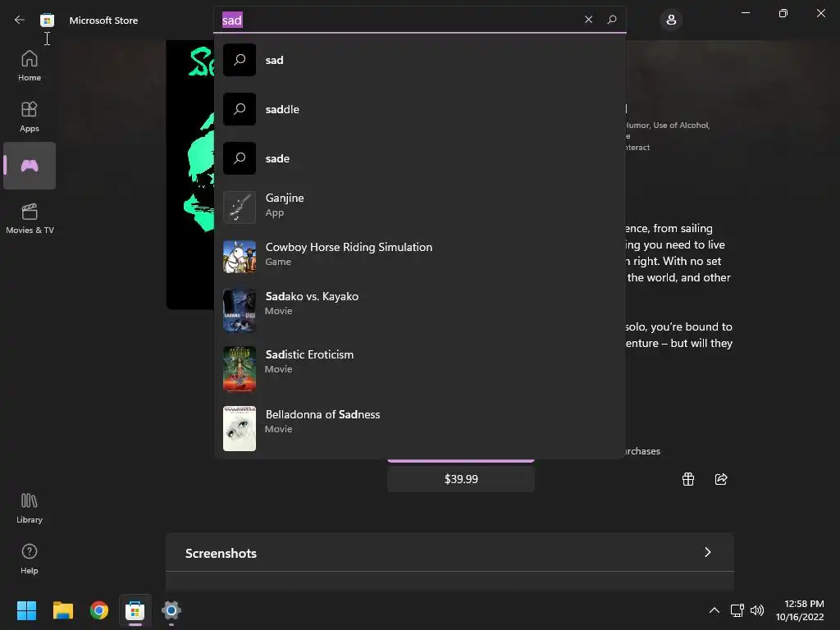This screenshot has width=840, height=630.
Task: Click the Ganjine app thumbnail
Action: click(x=240, y=208)
